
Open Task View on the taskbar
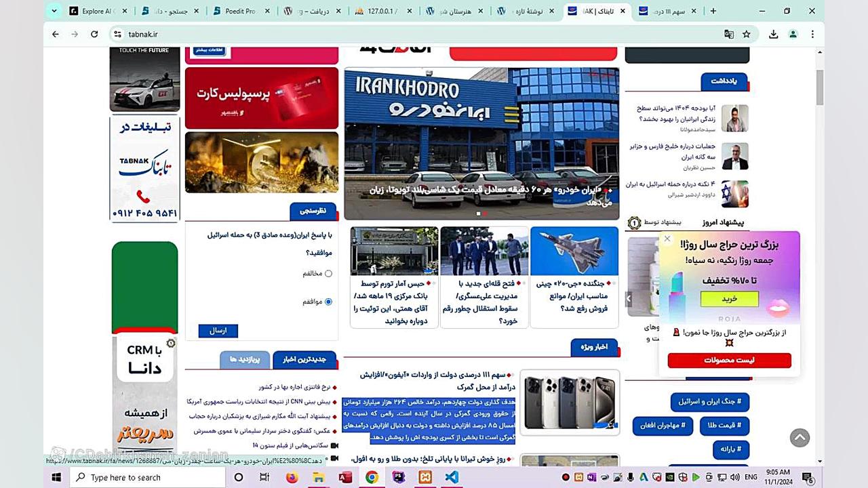click(x=264, y=477)
